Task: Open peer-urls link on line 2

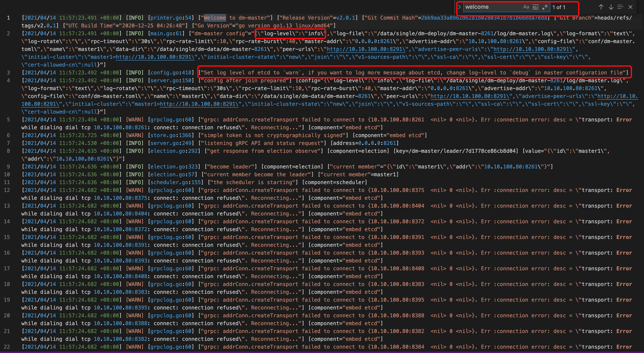Action: (x=367, y=49)
